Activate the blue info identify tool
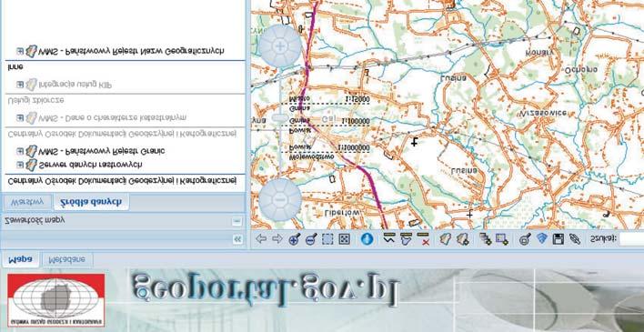This screenshot has width=644, height=332. tap(367, 238)
